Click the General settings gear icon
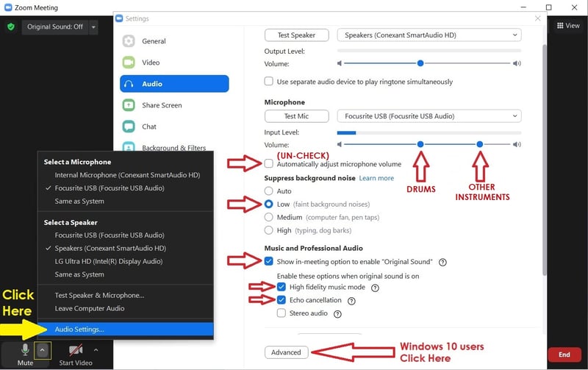This screenshot has height=370, width=588. [x=129, y=41]
